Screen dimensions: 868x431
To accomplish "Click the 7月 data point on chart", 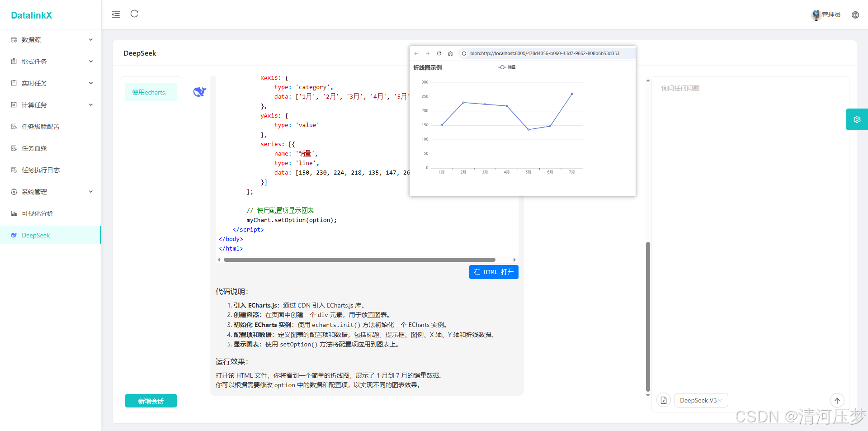I will (x=572, y=94).
